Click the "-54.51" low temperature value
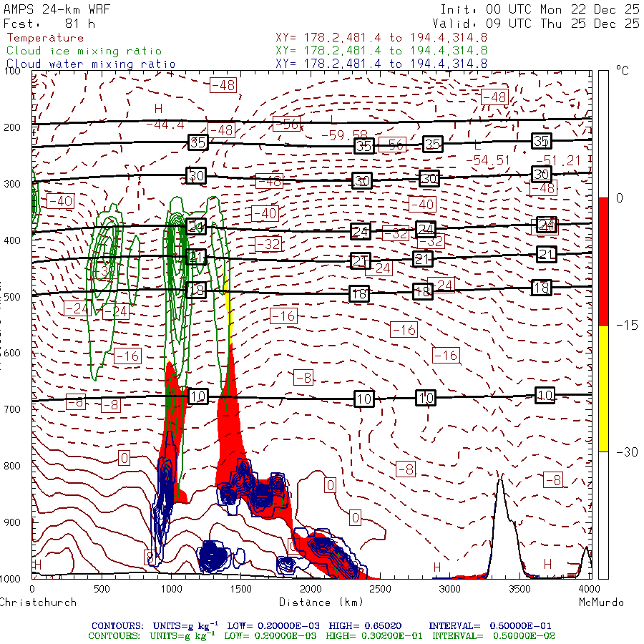644x644 pixels. coord(488,160)
